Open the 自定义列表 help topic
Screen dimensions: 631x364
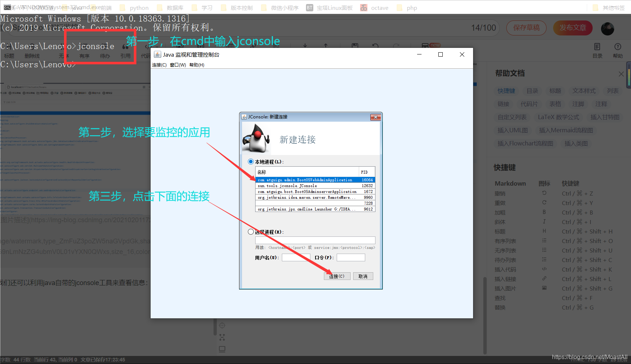[x=512, y=117]
